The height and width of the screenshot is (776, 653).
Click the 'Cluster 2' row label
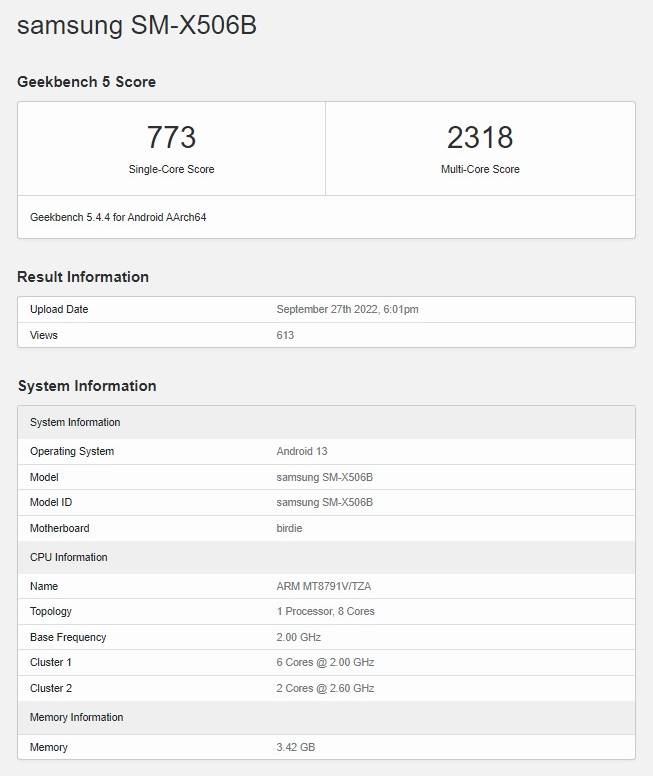tap(50, 688)
